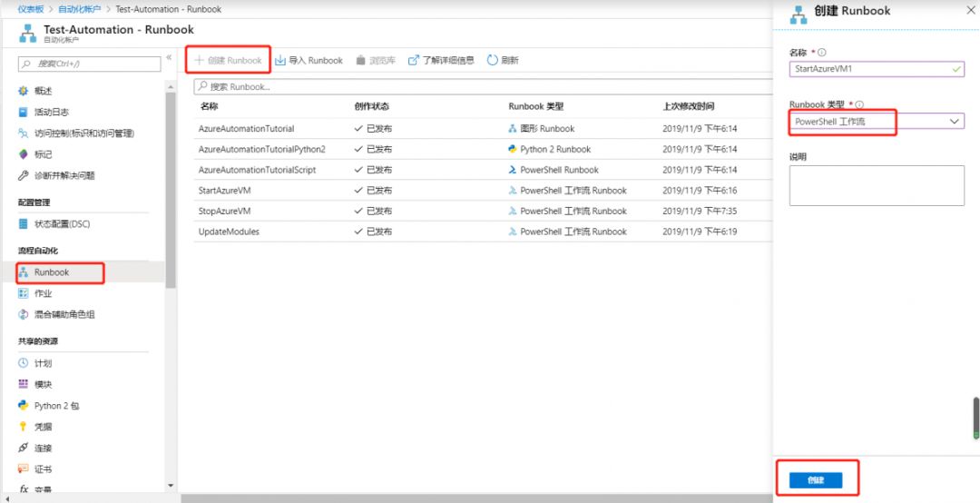Click the 标记 tag icon

23,154
